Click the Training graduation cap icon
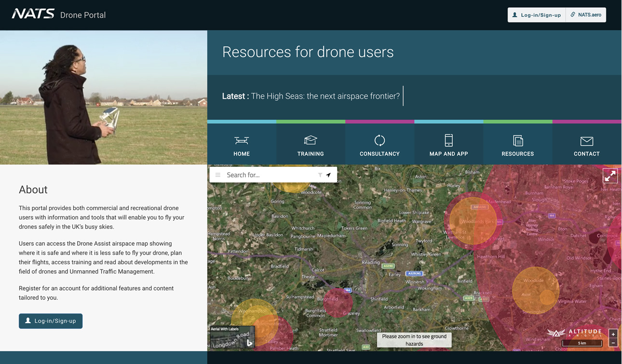 tap(311, 140)
